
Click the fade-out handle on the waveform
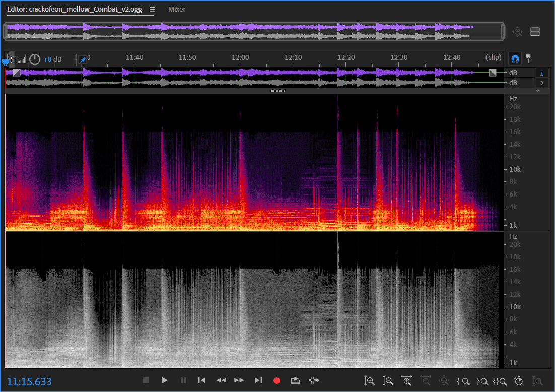point(493,73)
